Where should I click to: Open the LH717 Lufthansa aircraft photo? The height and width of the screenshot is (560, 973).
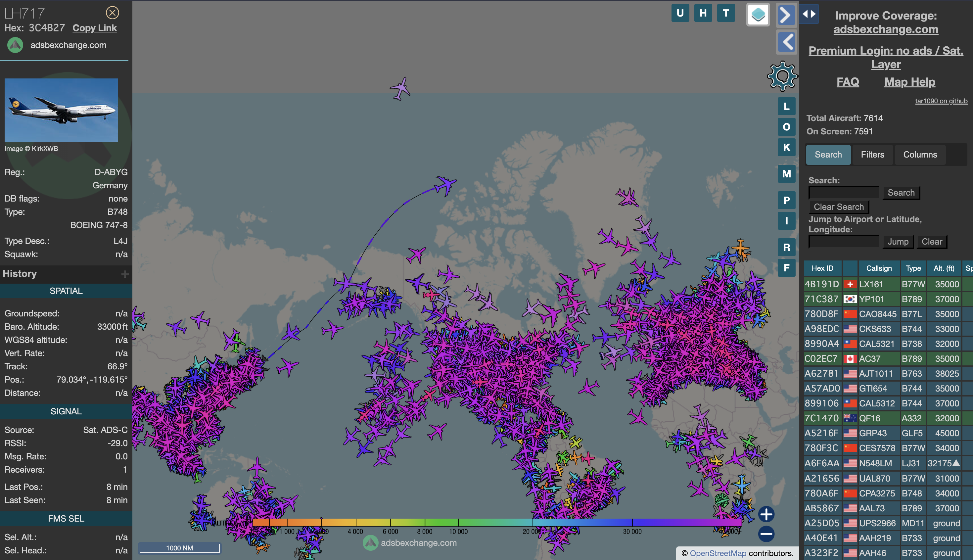61,110
